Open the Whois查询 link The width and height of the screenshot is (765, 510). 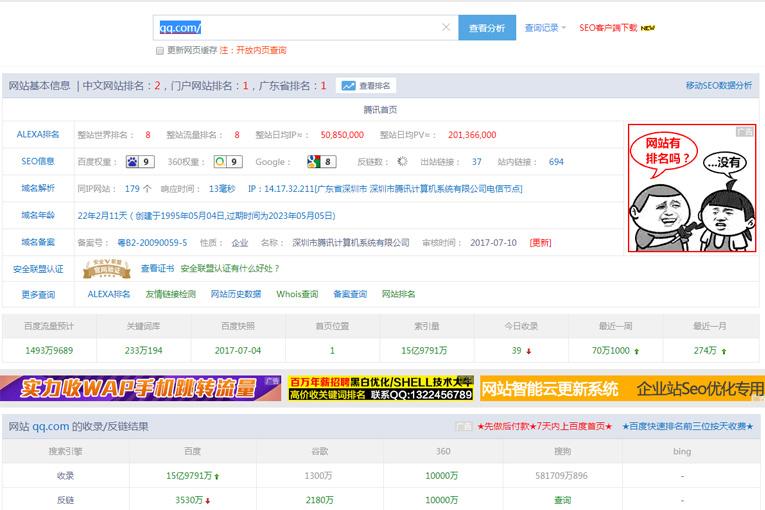pos(297,294)
